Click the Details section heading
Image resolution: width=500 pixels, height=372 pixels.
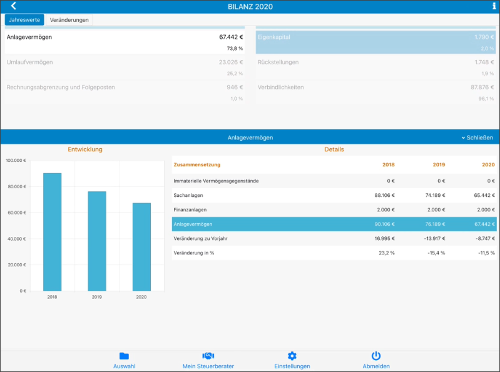click(334, 149)
